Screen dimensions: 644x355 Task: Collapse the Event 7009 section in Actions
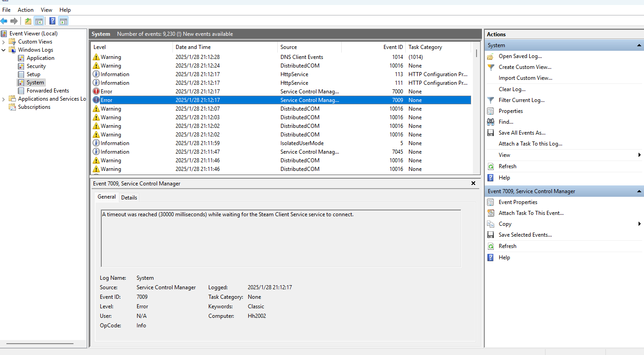pos(639,191)
